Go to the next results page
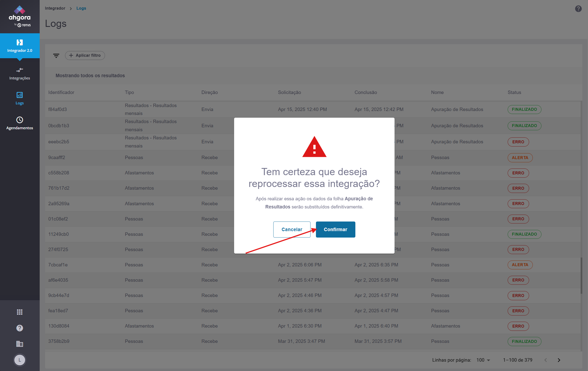Screen dimensions: 588x371 559,360
